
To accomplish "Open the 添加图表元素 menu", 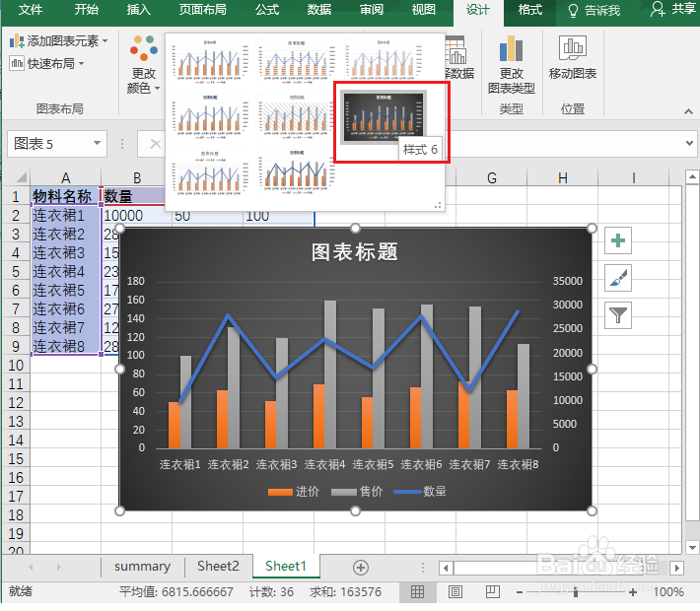I will [58, 41].
